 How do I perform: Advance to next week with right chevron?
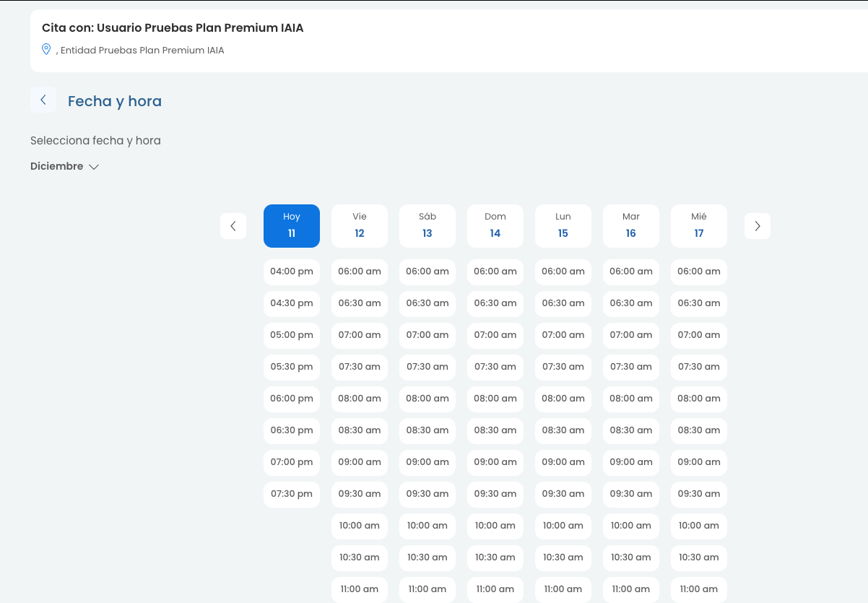(757, 226)
